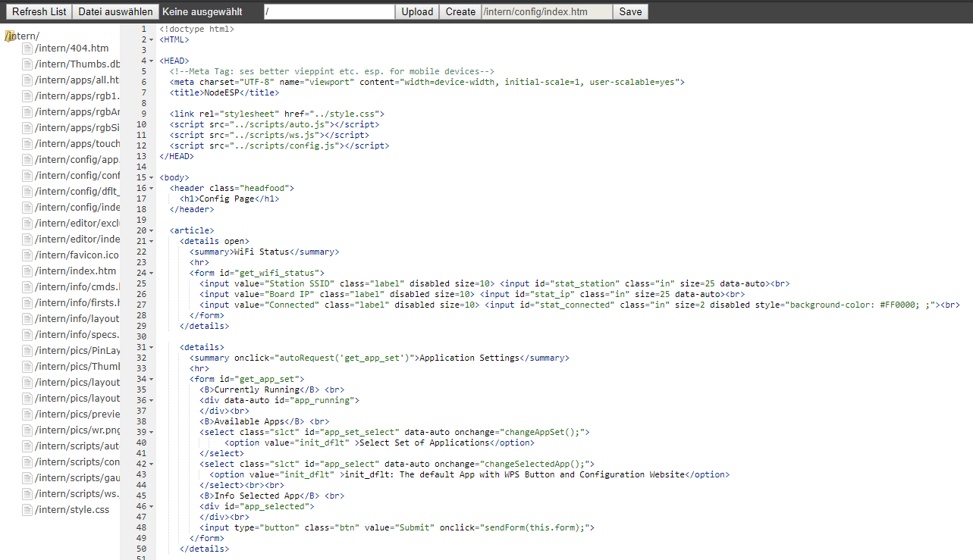Screen dimensions: 973x560
Task: Fold the app_select element at line 42
Action: click(x=151, y=464)
